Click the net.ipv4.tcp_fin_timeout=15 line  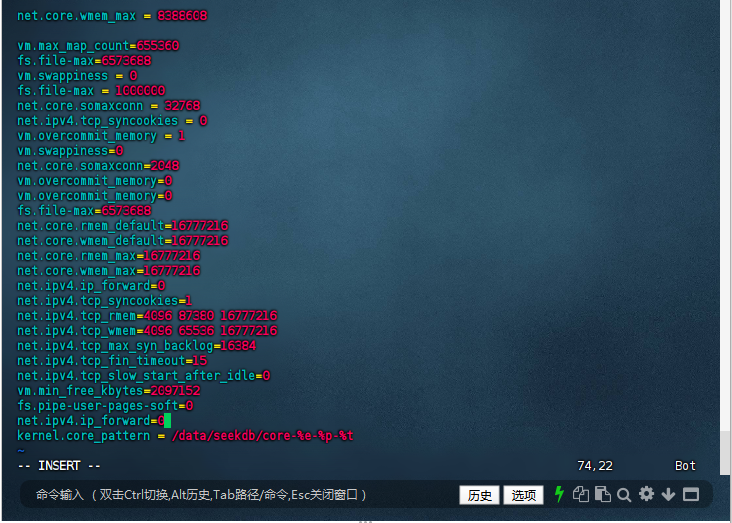point(112,361)
